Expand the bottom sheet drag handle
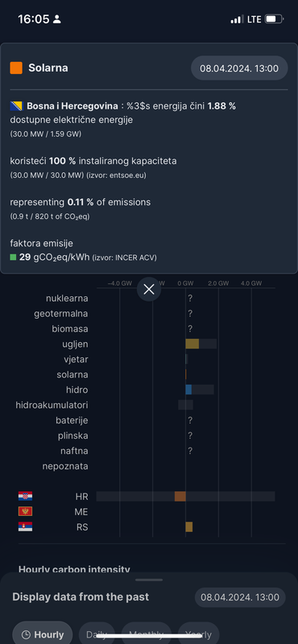 click(x=149, y=580)
